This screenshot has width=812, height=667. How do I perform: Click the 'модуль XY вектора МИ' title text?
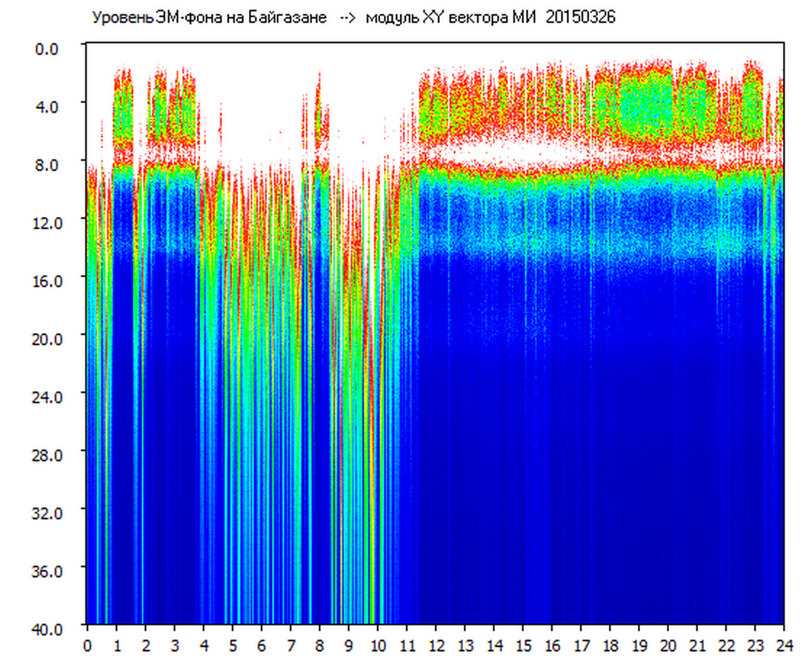(451, 18)
